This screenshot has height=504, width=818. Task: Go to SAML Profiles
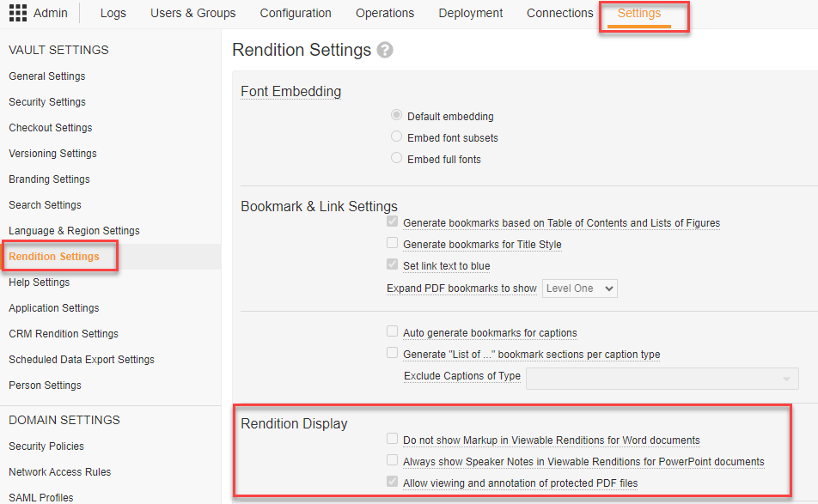pos(40,497)
